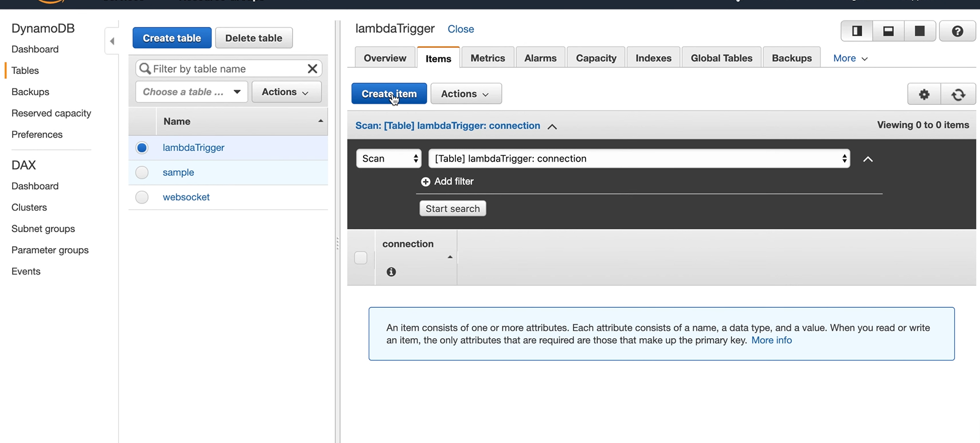Viewport: 980px width, 443px height.
Task: Select the websocket table radio button
Action: 142,197
